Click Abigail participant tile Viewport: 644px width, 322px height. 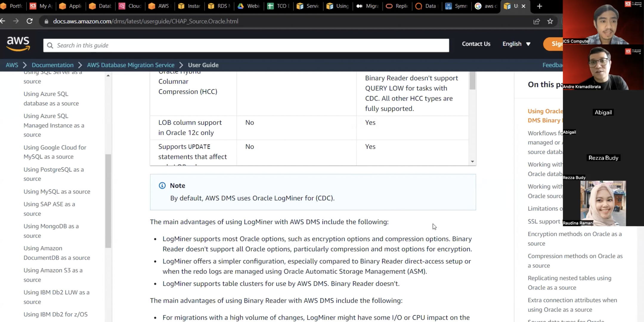[603, 113]
